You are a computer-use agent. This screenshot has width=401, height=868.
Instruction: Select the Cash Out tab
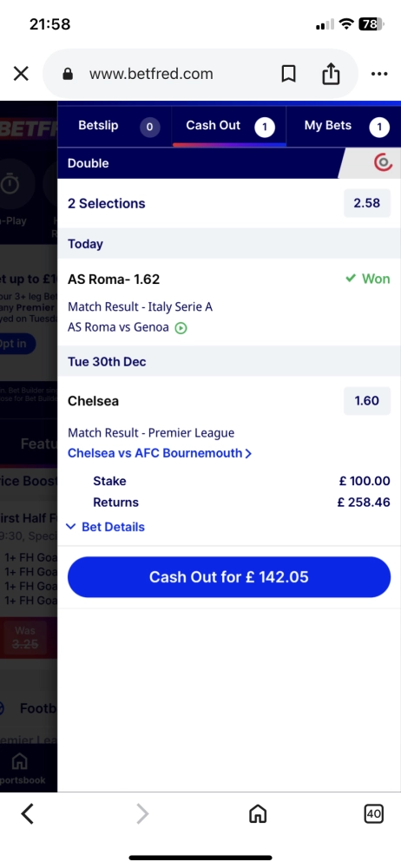[229, 126]
